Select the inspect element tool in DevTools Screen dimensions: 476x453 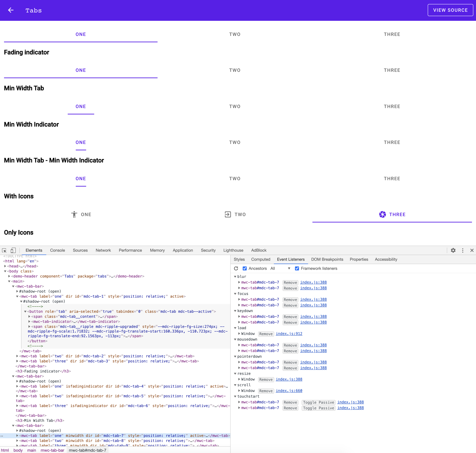tap(4, 250)
